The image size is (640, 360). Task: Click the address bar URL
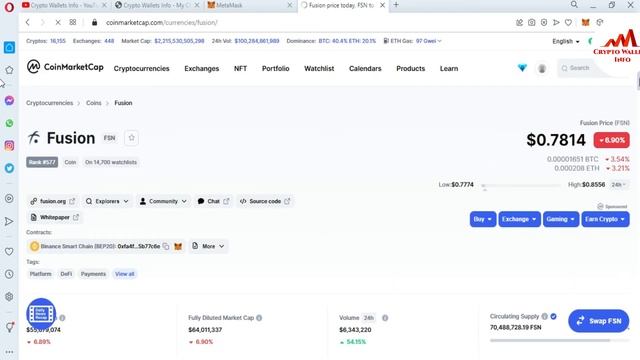tap(162, 22)
